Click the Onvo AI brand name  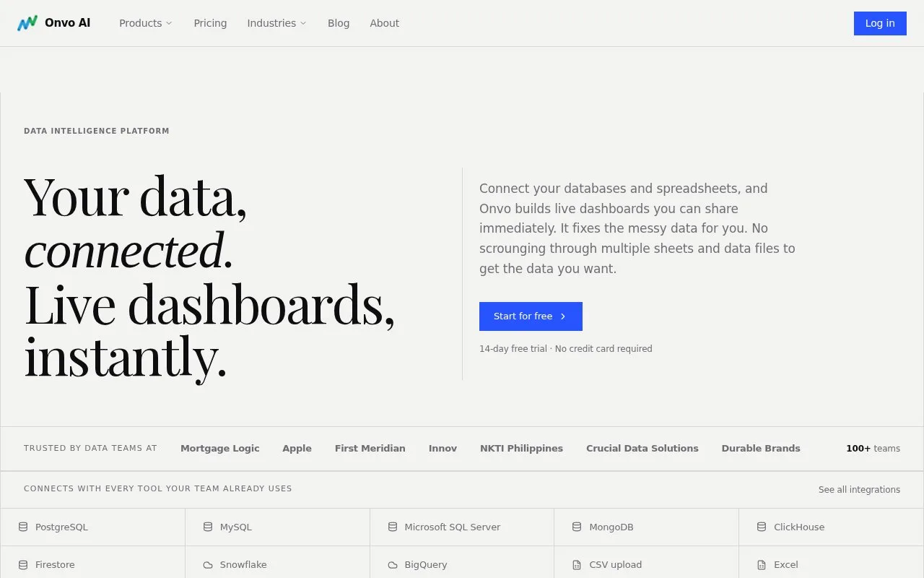[67, 23]
